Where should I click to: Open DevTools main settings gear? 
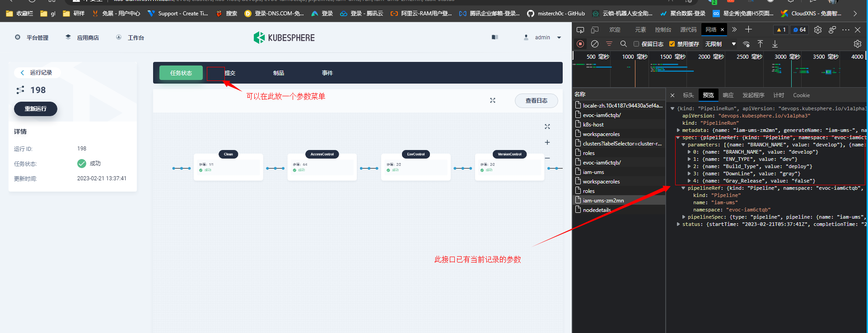point(818,30)
